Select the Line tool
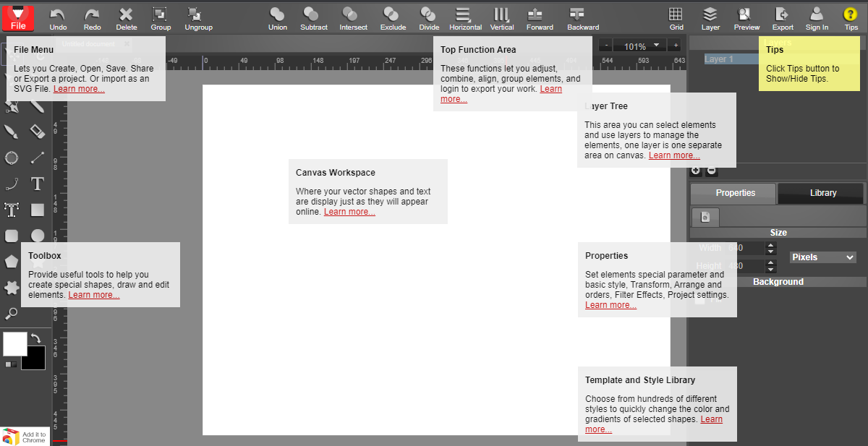Image resolution: width=868 pixels, height=446 pixels. (x=38, y=158)
